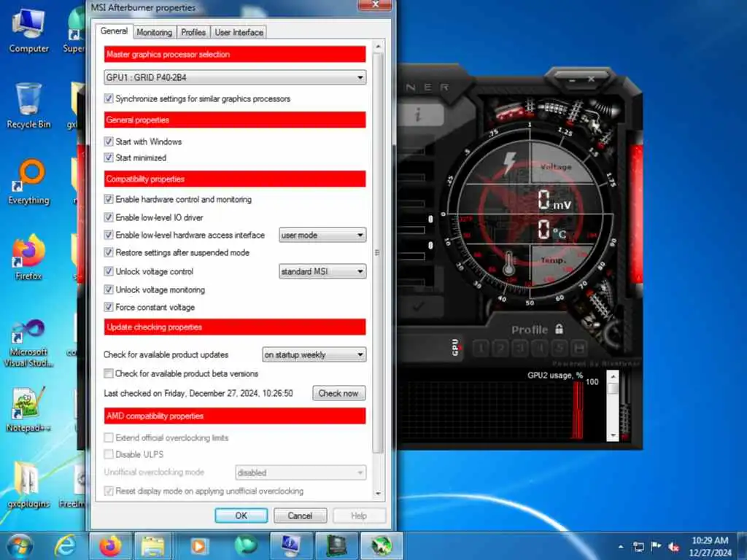The width and height of the screenshot is (747, 560).
Task: Show hidden tray icons arrow
Action: pyautogui.click(x=621, y=547)
